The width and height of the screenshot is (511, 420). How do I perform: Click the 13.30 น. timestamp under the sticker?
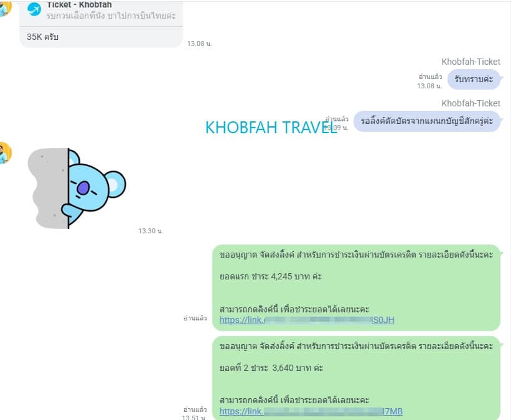[151, 231]
